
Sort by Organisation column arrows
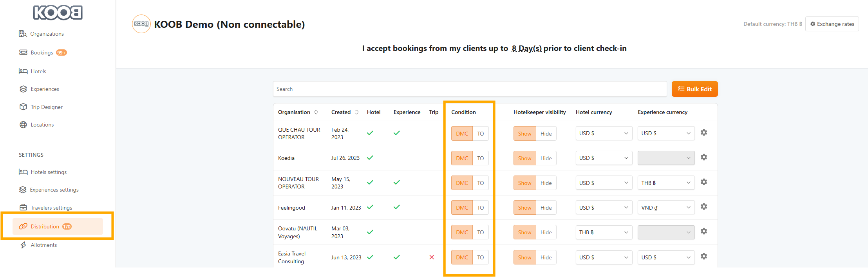click(x=316, y=112)
